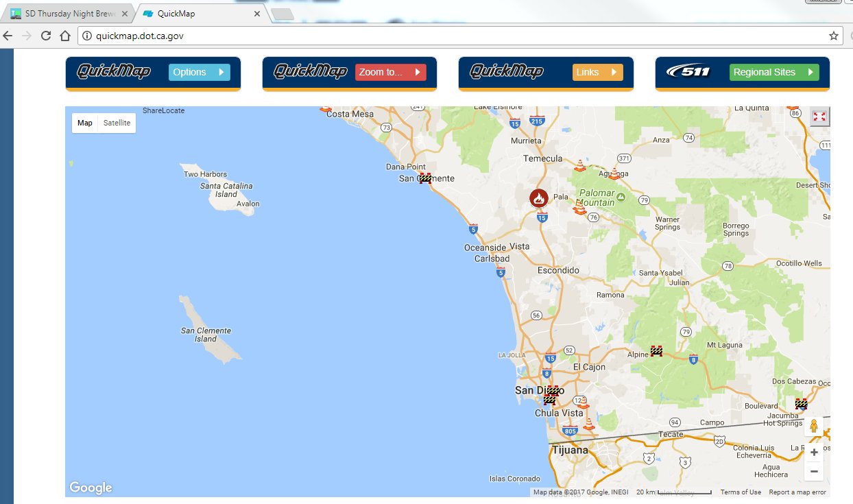This screenshot has width=853, height=504.
Task: Open the Zoom to... dropdown
Action: (x=391, y=72)
